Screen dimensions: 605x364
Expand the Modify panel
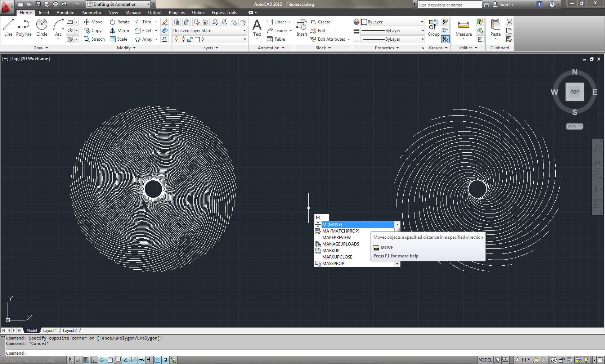126,48
